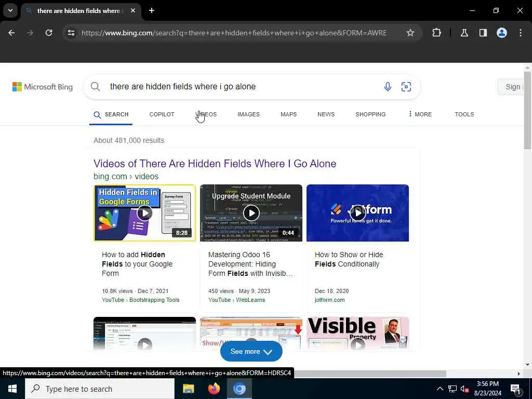The height and width of the screenshot is (399, 532).
Task: Click the jotform.com source link
Action: [329, 300]
